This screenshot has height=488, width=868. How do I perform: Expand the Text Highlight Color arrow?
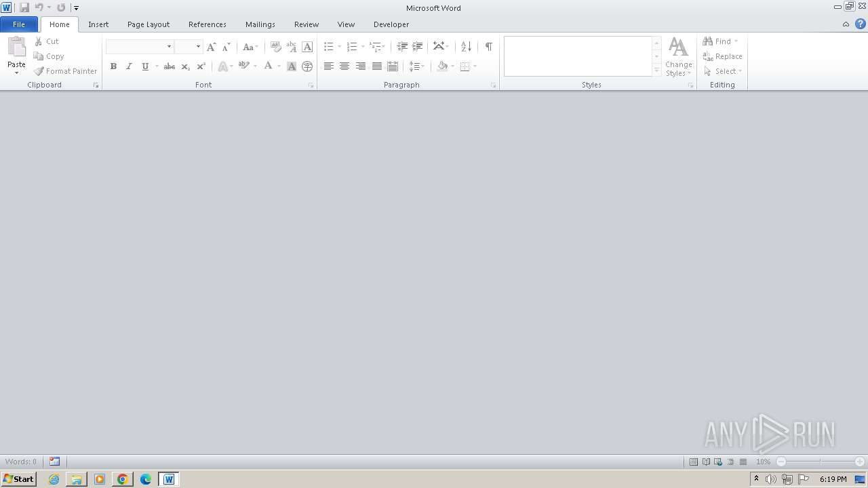pos(255,66)
